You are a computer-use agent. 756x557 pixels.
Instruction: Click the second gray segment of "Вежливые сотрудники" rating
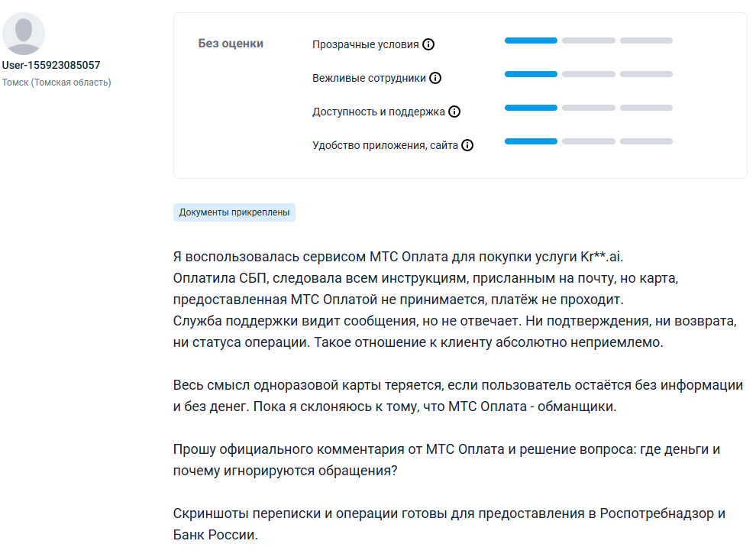(588, 74)
